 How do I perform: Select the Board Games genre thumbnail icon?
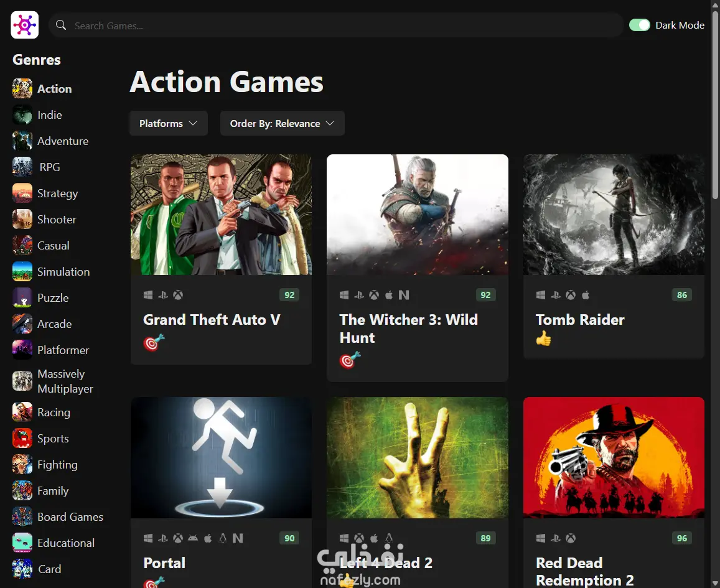22,517
